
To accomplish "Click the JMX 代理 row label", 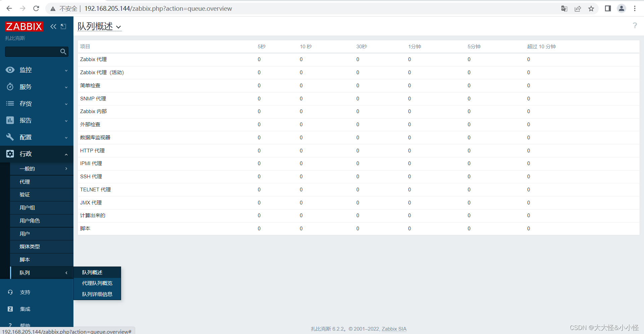I will point(91,203).
